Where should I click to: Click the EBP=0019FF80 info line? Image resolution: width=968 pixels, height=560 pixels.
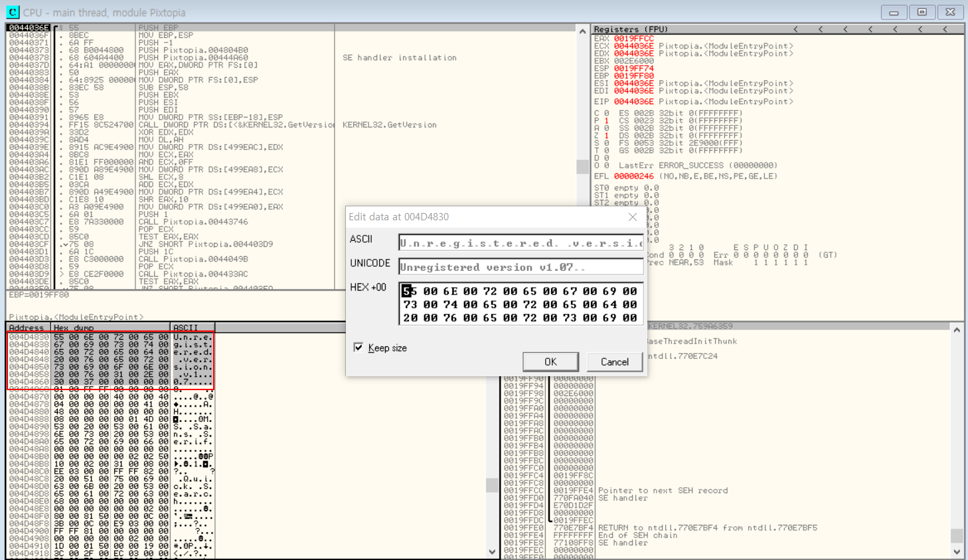point(39,295)
